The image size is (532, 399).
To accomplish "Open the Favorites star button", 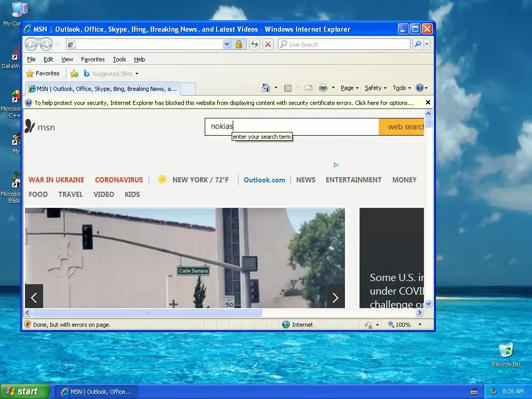I will (x=43, y=73).
